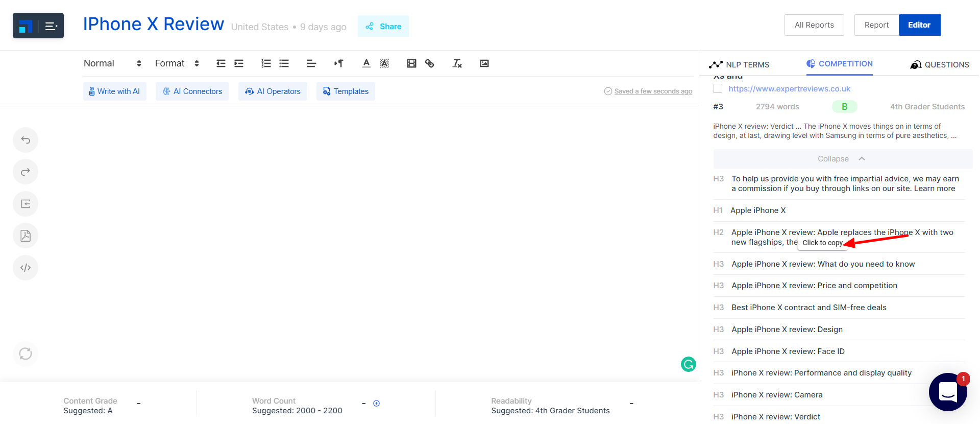Insert an image with the picture icon

point(484,63)
